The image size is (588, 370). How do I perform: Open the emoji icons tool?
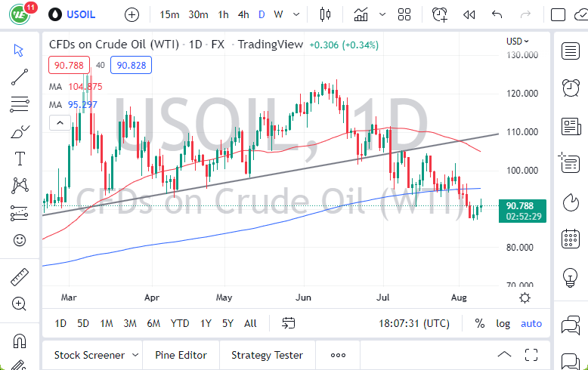tap(20, 240)
